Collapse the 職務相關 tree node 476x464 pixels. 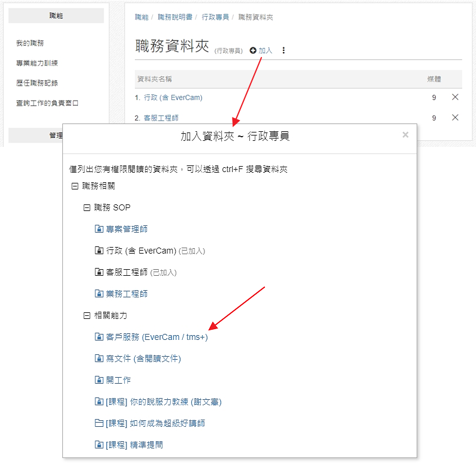(x=75, y=186)
